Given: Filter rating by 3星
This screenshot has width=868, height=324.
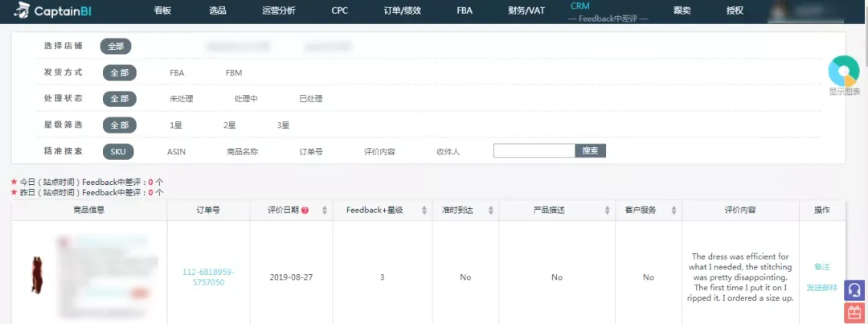Looking at the screenshot, I should 284,125.
